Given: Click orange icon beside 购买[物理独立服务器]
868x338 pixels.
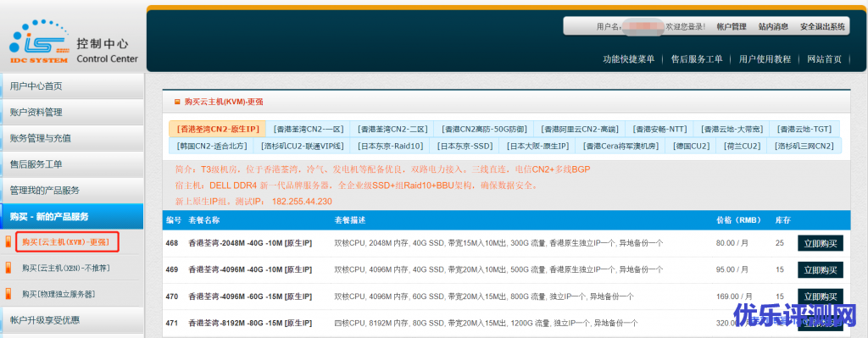Looking at the screenshot, I should pos(8,294).
